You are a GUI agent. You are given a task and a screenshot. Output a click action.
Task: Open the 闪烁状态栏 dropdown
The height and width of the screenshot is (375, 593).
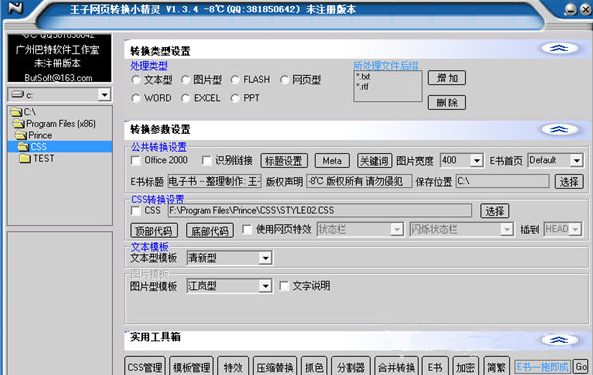point(506,229)
